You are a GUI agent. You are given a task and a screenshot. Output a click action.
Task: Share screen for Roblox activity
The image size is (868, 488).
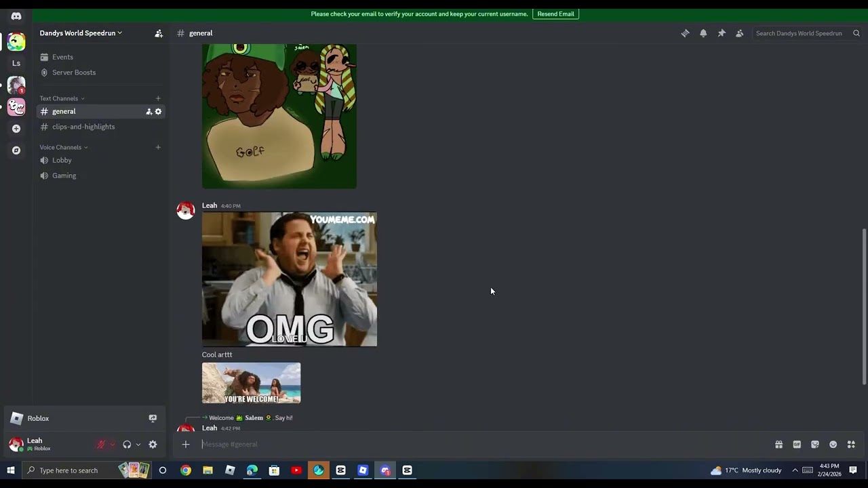click(x=153, y=419)
